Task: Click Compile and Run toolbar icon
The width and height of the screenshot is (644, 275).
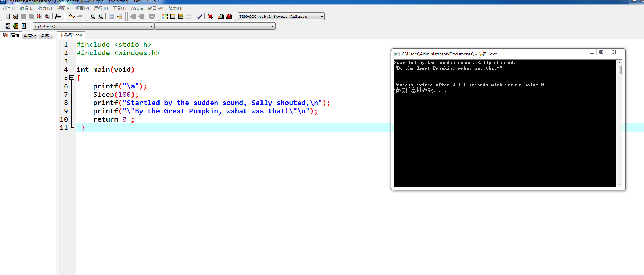Action: 181,16
